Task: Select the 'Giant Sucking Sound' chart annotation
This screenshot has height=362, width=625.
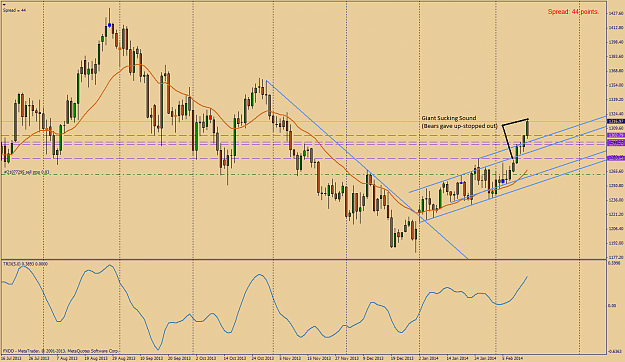Action: (x=449, y=118)
